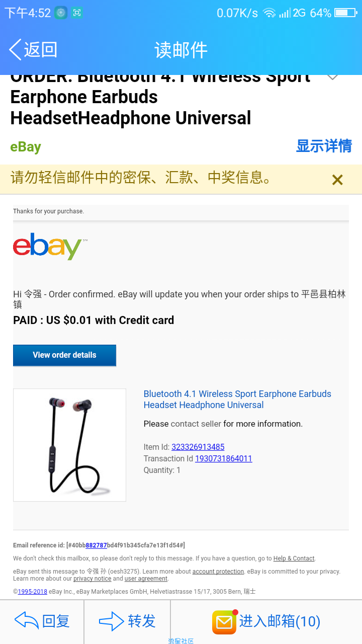Open the orange mailbox envelope icon
This screenshot has height=644, width=362.
click(x=224, y=622)
